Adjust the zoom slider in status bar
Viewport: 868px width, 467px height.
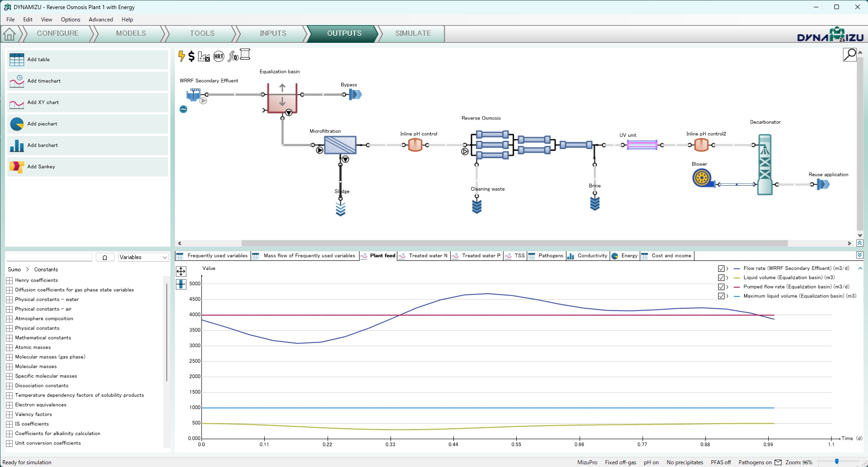click(837, 462)
